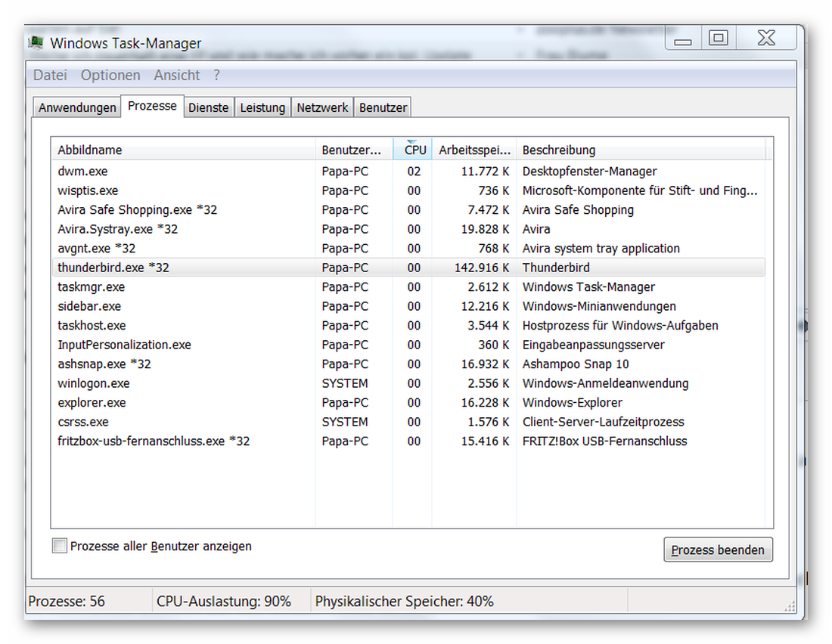The width and height of the screenshot is (832, 644).
Task: Click 'Desktopfenster-Manager' description
Action: click(x=589, y=172)
